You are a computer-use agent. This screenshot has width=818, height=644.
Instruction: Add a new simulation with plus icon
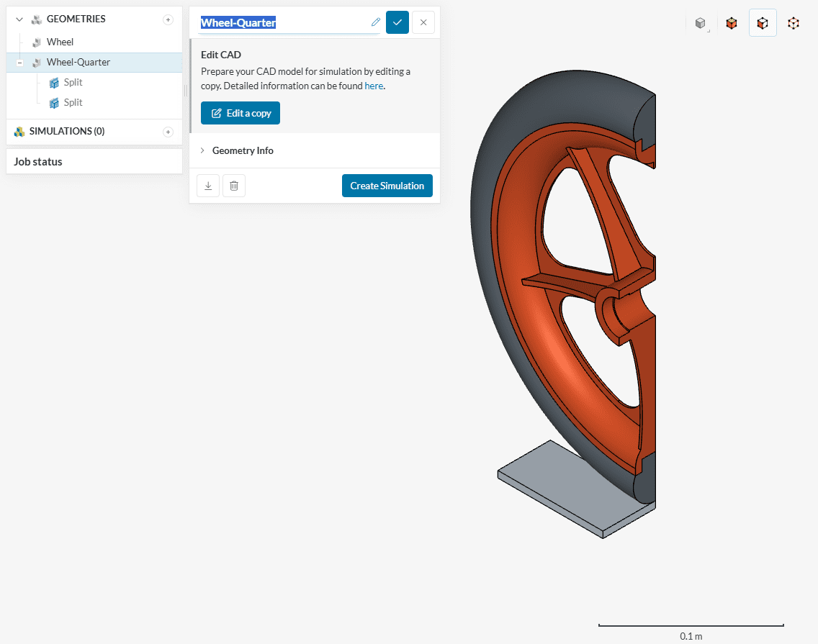tap(168, 132)
